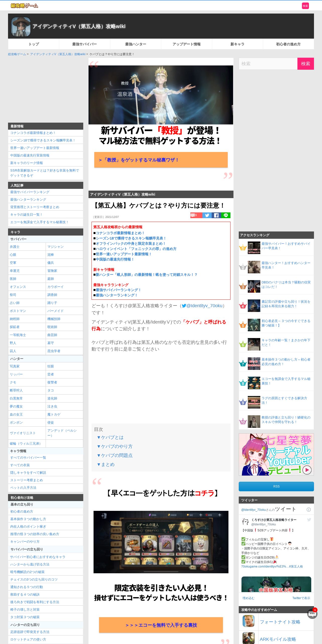Click the tweet bird icon
This screenshot has height=644, width=322.
coord(309,520)
